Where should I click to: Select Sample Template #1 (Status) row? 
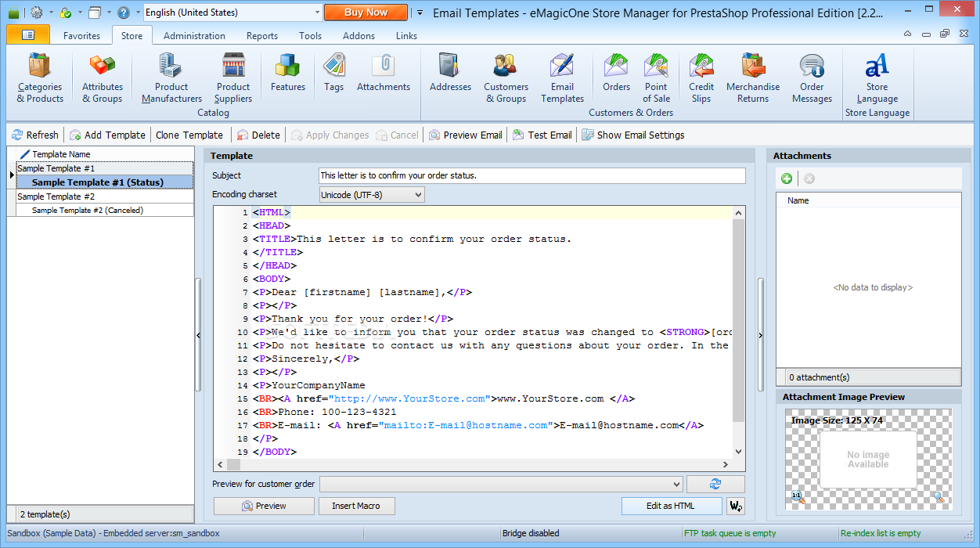tap(105, 182)
